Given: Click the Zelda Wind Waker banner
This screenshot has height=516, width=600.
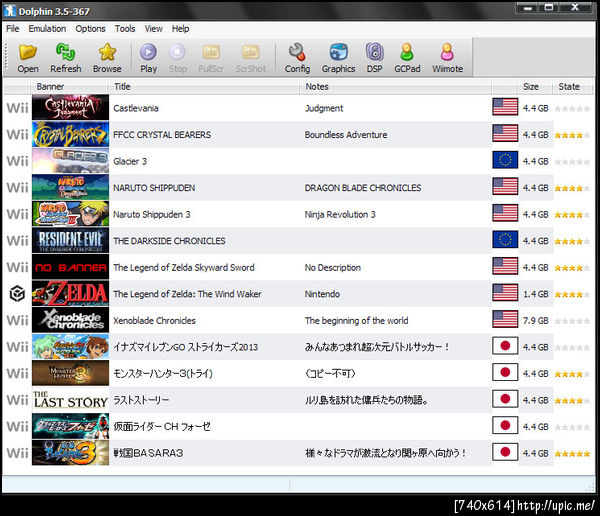Looking at the screenshot, I should pyautogui.click(x=70, y=294).
